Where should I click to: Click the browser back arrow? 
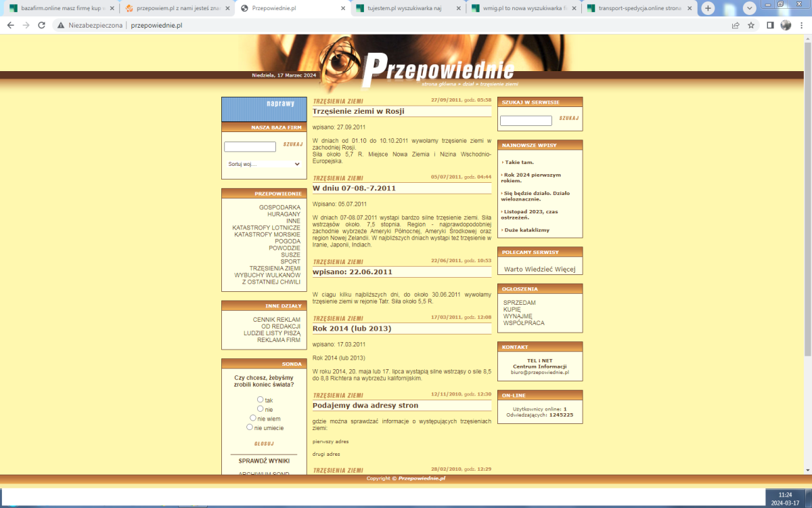pos(10,25)
